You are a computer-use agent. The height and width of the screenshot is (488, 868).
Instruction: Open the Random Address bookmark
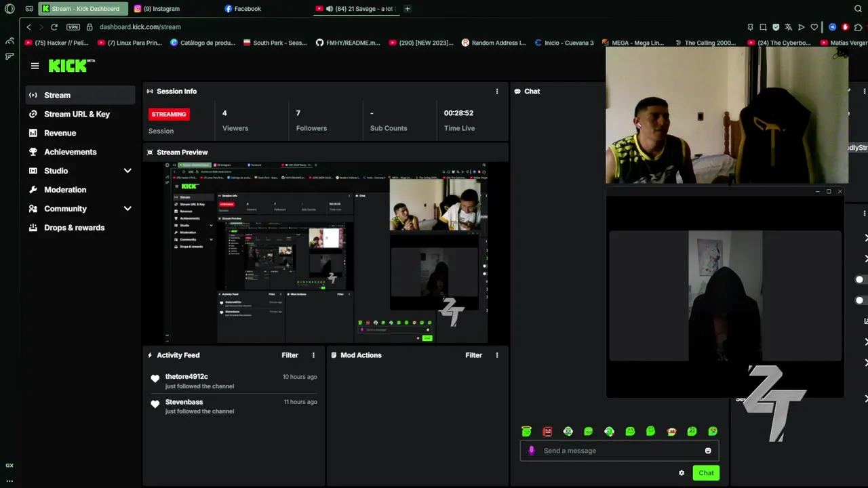[x=493, y=43]
